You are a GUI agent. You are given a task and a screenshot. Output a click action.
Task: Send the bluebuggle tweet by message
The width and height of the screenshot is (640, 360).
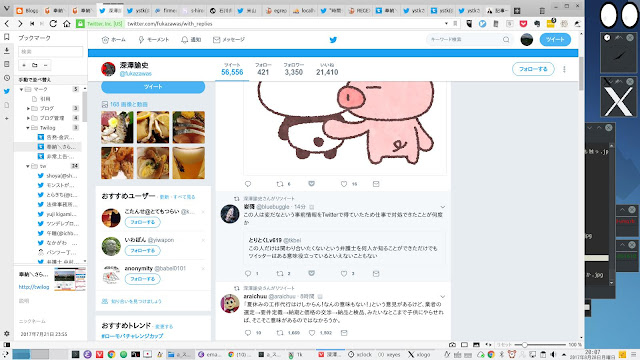click(x=376, y=273)
